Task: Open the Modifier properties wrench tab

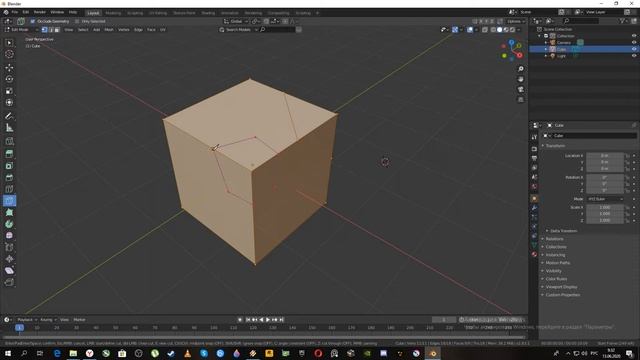Action: 534,208
